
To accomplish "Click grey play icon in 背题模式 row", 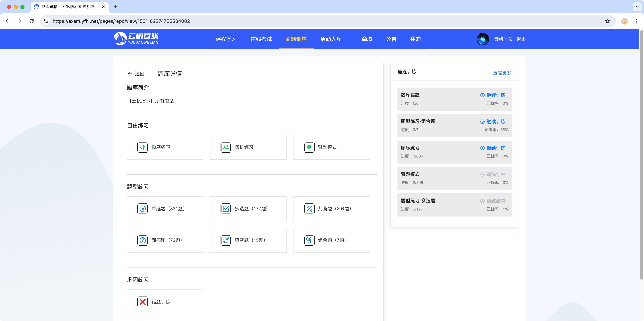I will pyautogui.click(x=482, y=174).
